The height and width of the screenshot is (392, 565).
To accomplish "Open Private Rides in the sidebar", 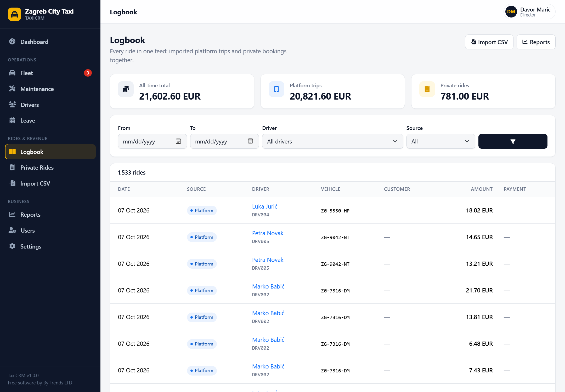I will click(50, 168).
